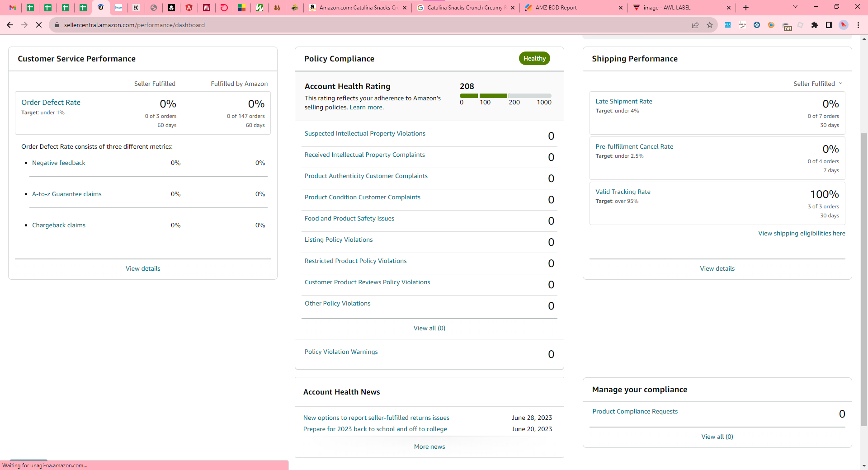Go forward to the next page
The image size is (868, 470).
pyautogui.click(x=24, y=25)
